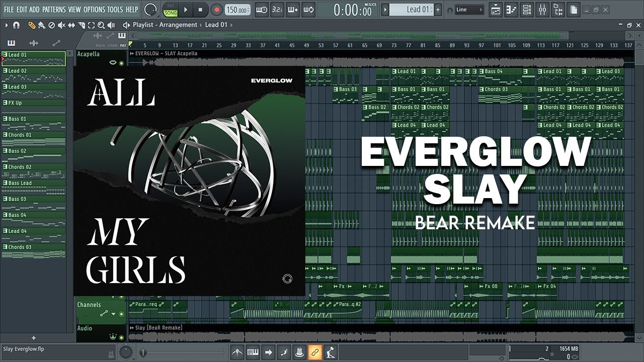Open the Browser from toolbar

click(558, 10)
